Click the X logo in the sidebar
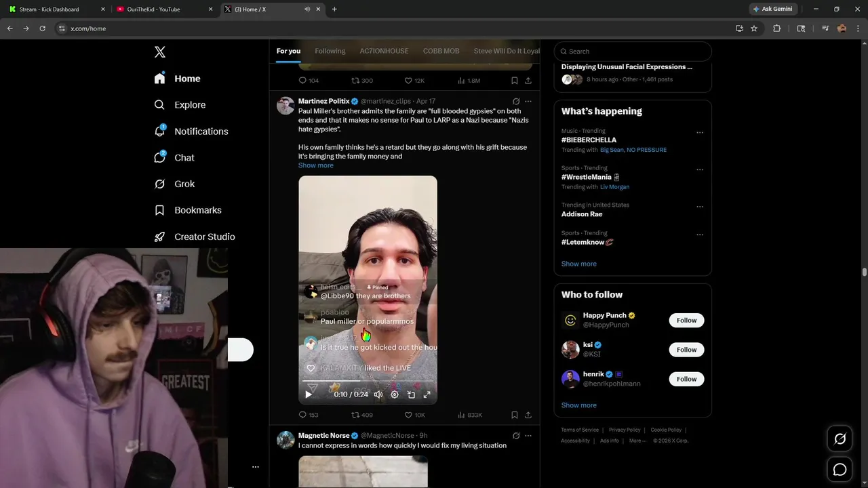This screenshot has height=488, width=868. click(x=159, y=52)
